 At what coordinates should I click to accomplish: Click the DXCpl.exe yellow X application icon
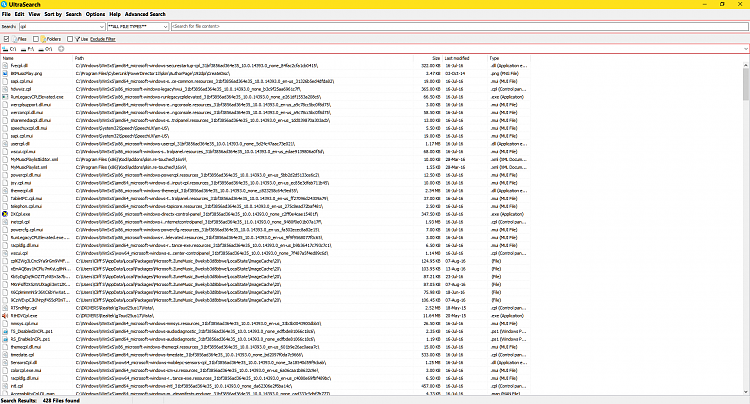[x=5, y=214]
